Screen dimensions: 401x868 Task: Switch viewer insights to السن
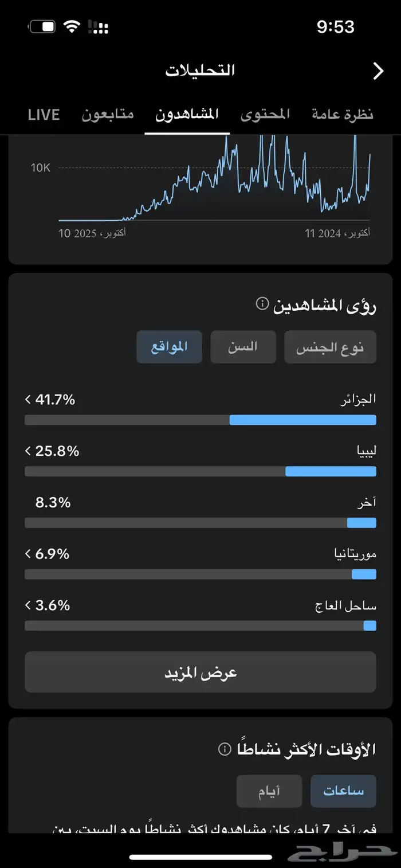click(243, 347)
